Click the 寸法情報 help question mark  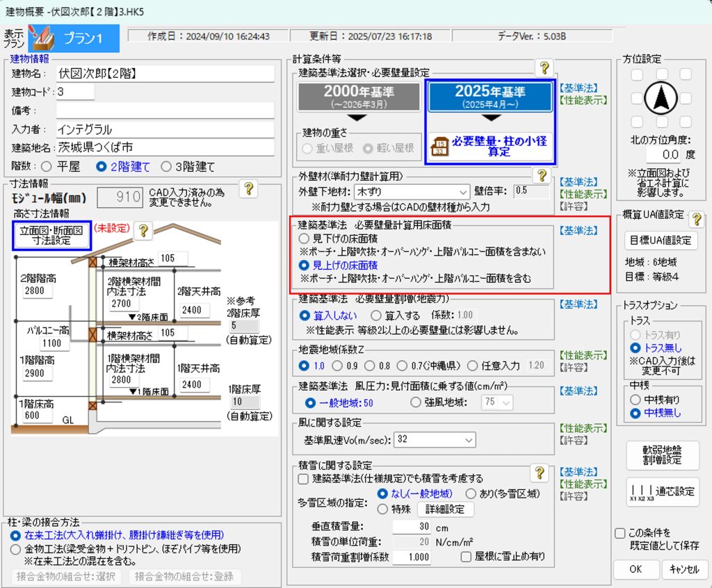248,188
